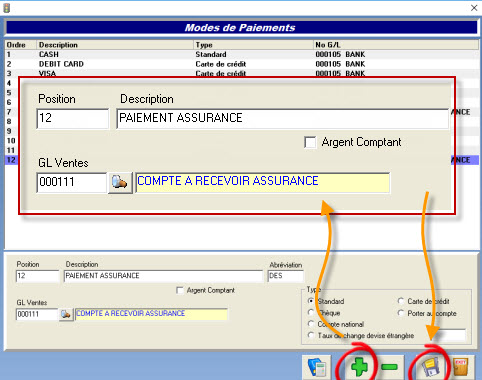Click order number 6 in the list
482x380 pixels.
[x=9, y=102]
